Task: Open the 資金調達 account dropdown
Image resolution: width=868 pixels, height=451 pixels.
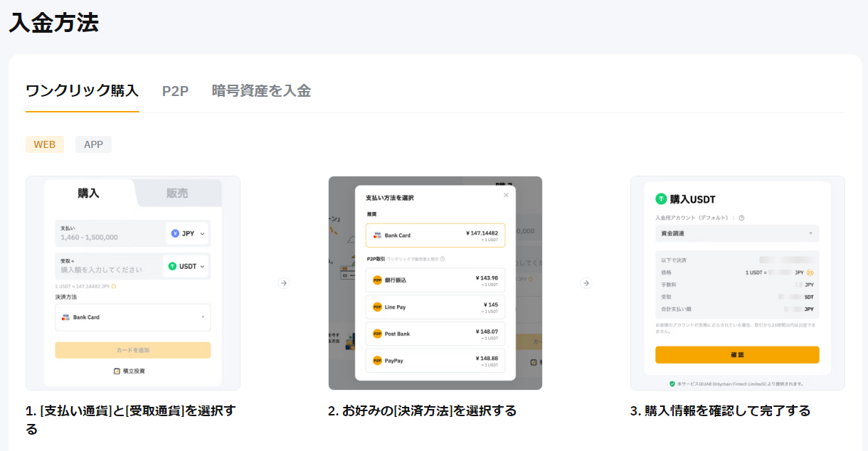Action: [736, 233]
